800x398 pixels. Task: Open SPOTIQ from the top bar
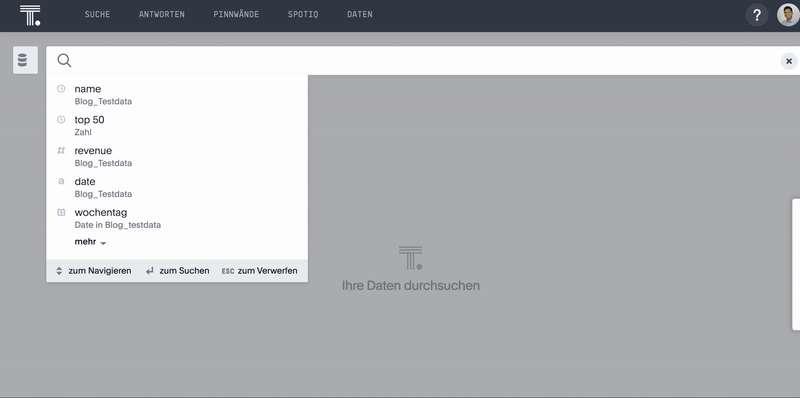click(303, 14)
